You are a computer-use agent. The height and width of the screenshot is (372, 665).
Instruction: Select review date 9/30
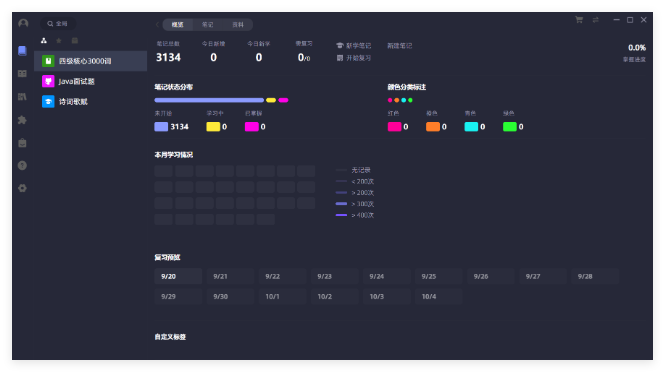pyautogui.click(x=230, y=296)
